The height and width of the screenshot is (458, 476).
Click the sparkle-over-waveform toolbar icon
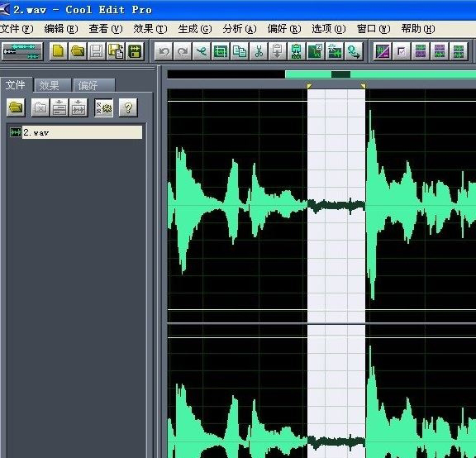coord(334,51)
